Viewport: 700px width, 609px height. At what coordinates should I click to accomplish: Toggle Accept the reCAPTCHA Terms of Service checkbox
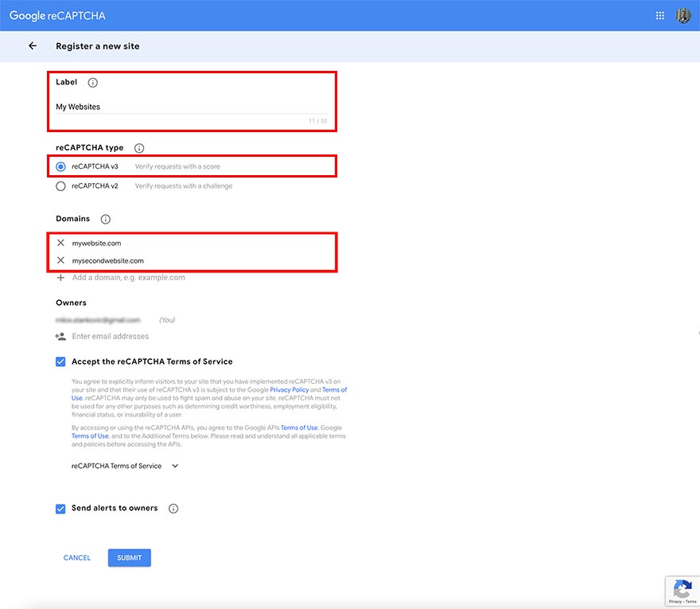click(60, 361)
